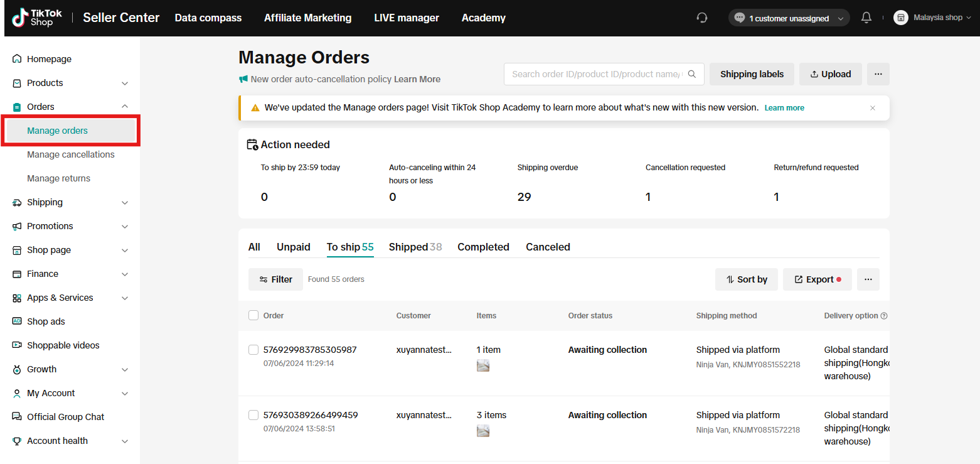Click the Shipping overdue count 29
The image size is (980, 464).
[525, 197]
